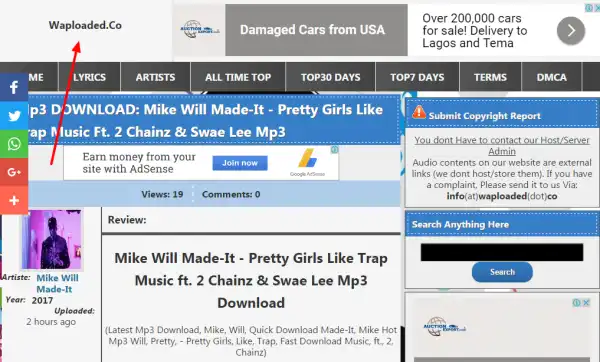
Task: Click the arrow button on cars ad
Action: coord(571,31)
